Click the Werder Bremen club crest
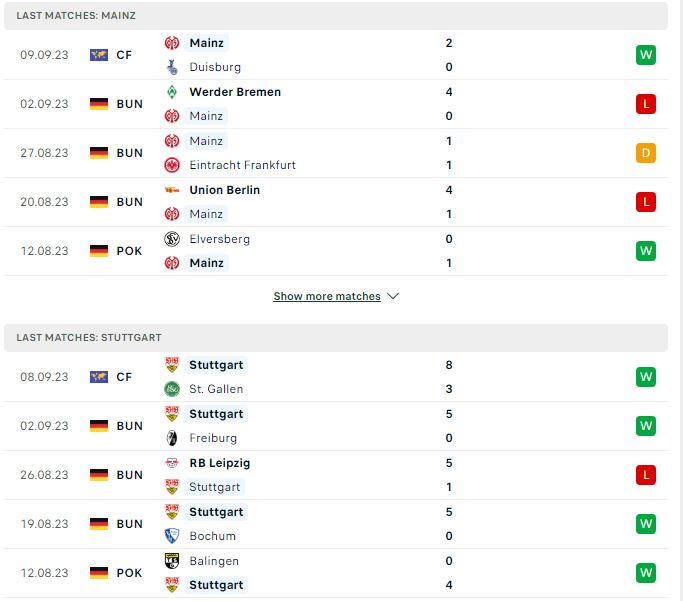Screen dimensions: 683x601 point(172,92)
